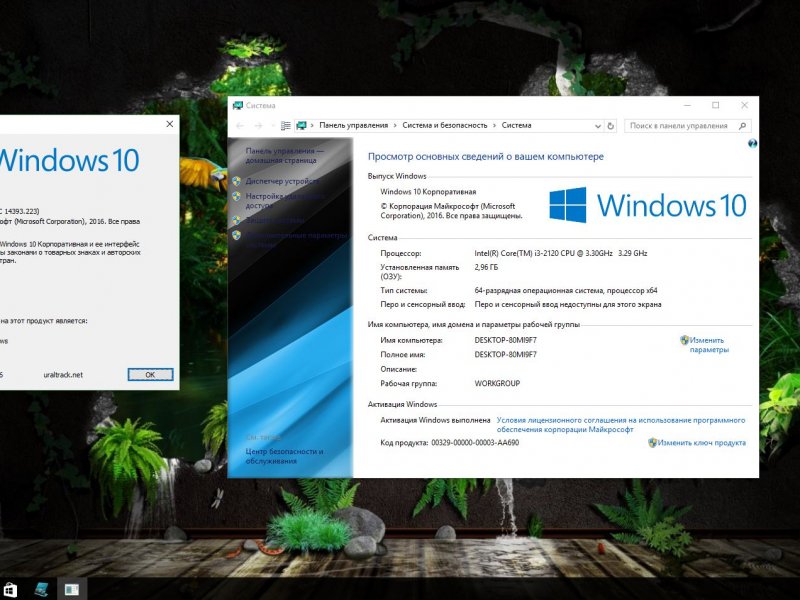Screen dimensions: 800x600
Task: Open Центр безопасности и обслуживания link
Action: (x=285, y=456)
